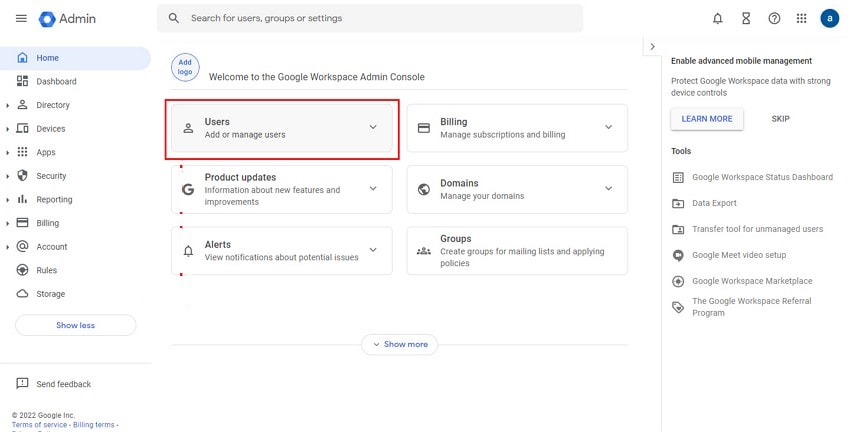
Task: Expand the Directory sidebar item
Action: point(8,105)
